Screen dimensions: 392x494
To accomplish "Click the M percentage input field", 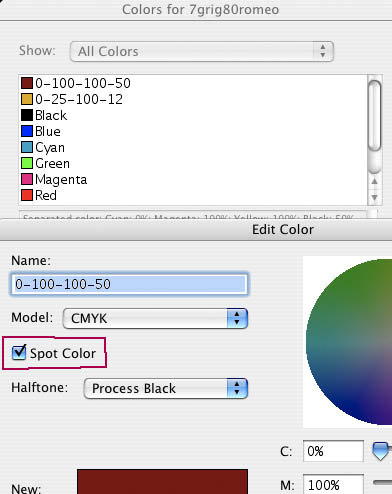I will [333, 484].
